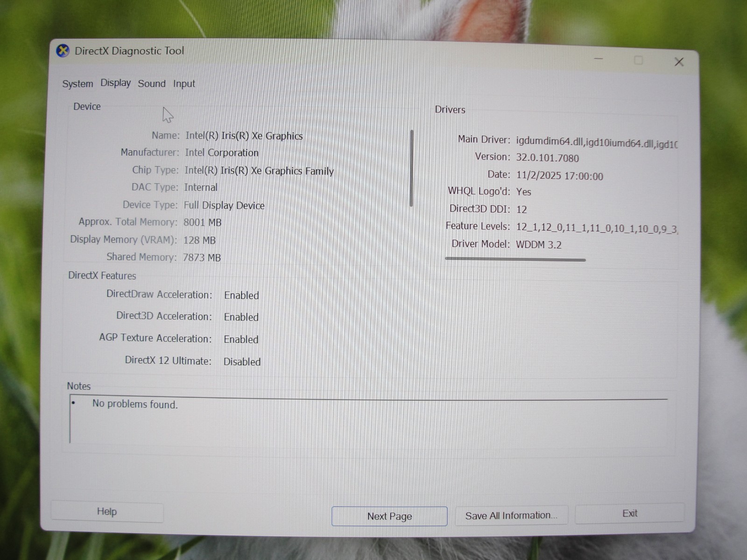Select the 'Intel(R) Iris(R) Xe Graphics' name value
747x560 pixels.
(x=244, y=136)
